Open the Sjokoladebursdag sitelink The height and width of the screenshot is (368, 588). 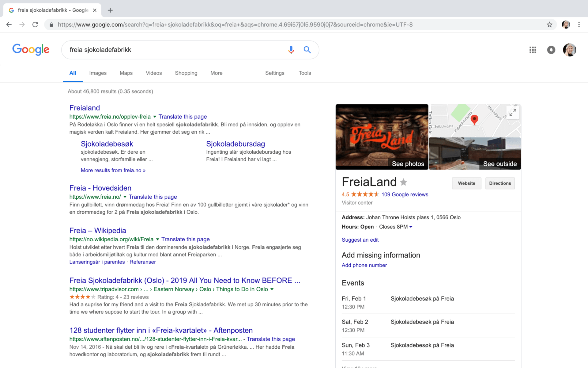click(x=236, y=144)
